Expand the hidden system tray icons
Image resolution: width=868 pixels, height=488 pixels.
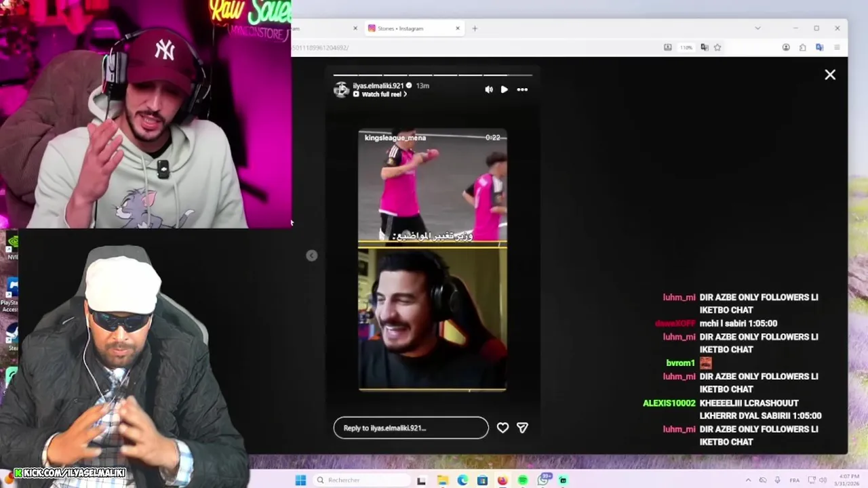tap(748, 480)
